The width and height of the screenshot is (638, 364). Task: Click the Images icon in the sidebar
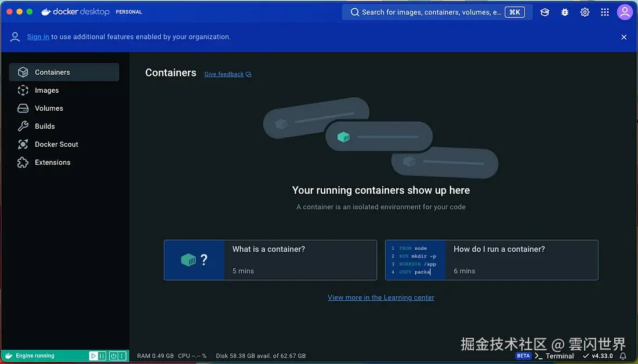(x=23, y=90)
